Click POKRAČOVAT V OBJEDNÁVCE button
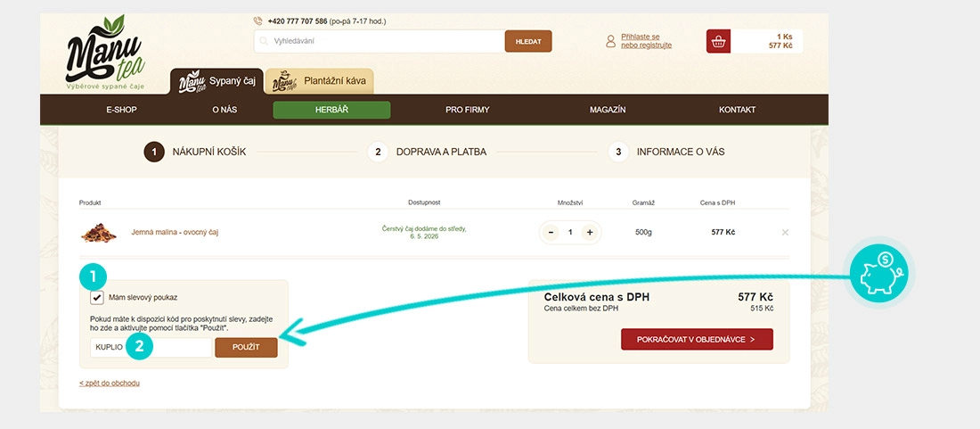This screenshot has width=980, height=429. 697,339
